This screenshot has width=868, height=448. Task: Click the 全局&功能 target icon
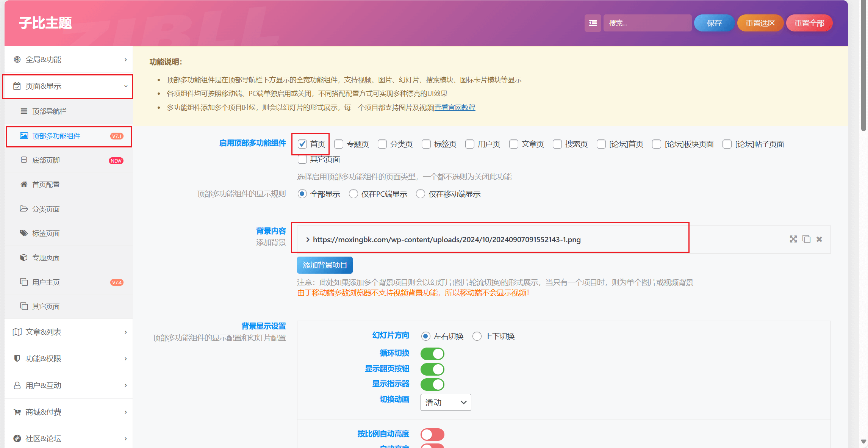click(17, 60)
